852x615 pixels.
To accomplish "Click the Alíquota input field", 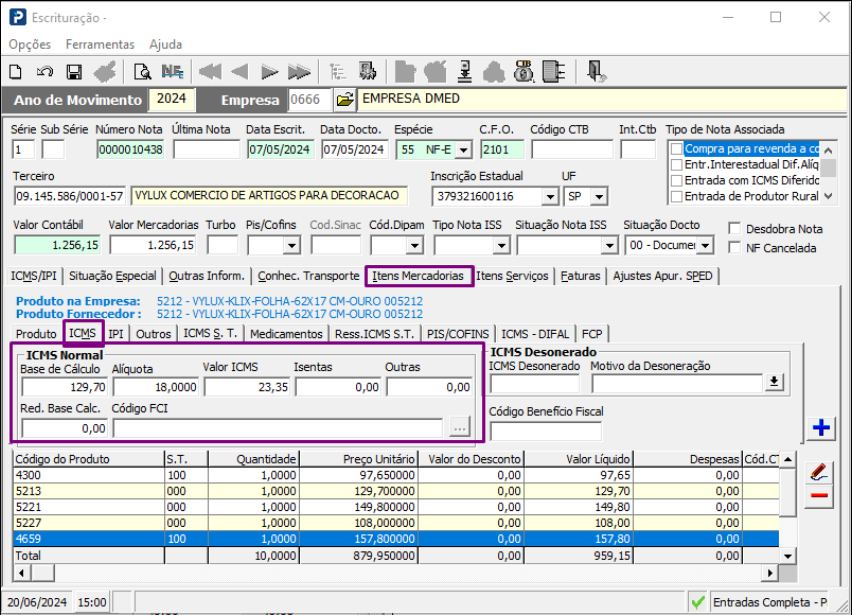I will coord(154,386).
